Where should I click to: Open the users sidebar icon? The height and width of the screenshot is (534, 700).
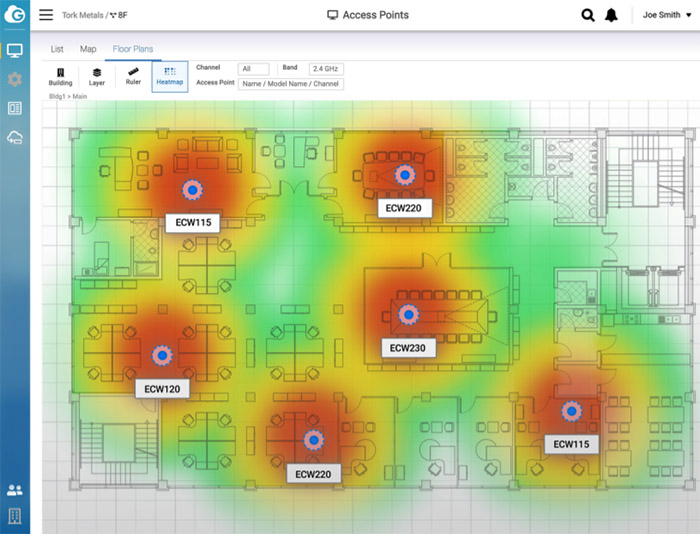[15, 490]
